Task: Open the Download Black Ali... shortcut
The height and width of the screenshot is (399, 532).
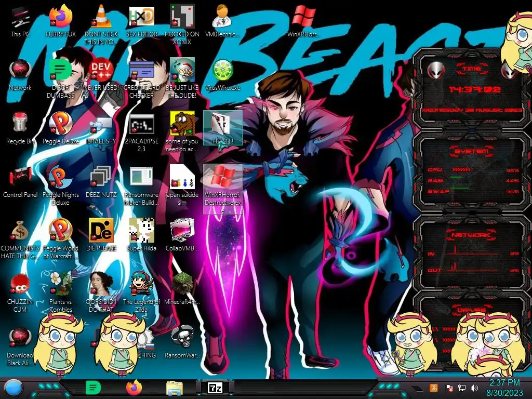Action: [x=20, y=346]
